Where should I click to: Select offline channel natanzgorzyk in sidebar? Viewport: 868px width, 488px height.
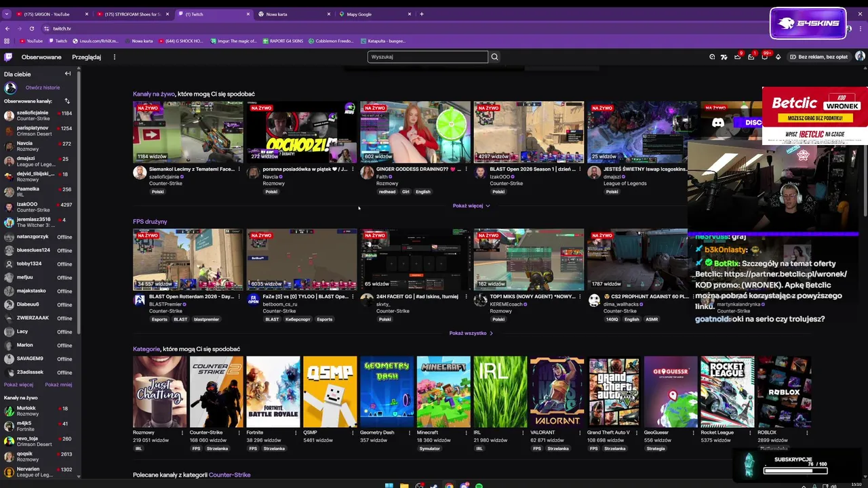tap(39, 237)
